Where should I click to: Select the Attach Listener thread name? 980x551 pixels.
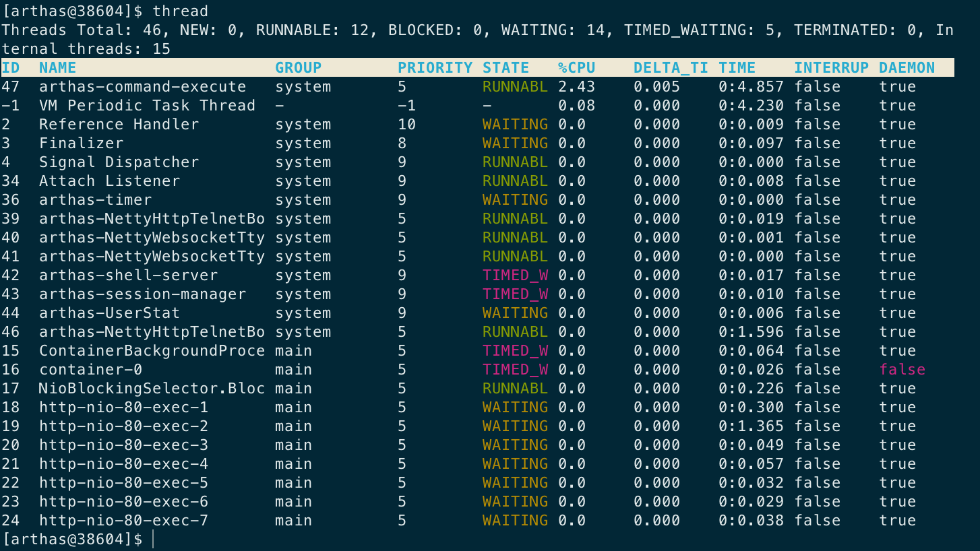pyautogui.click(x=110, y=181)
